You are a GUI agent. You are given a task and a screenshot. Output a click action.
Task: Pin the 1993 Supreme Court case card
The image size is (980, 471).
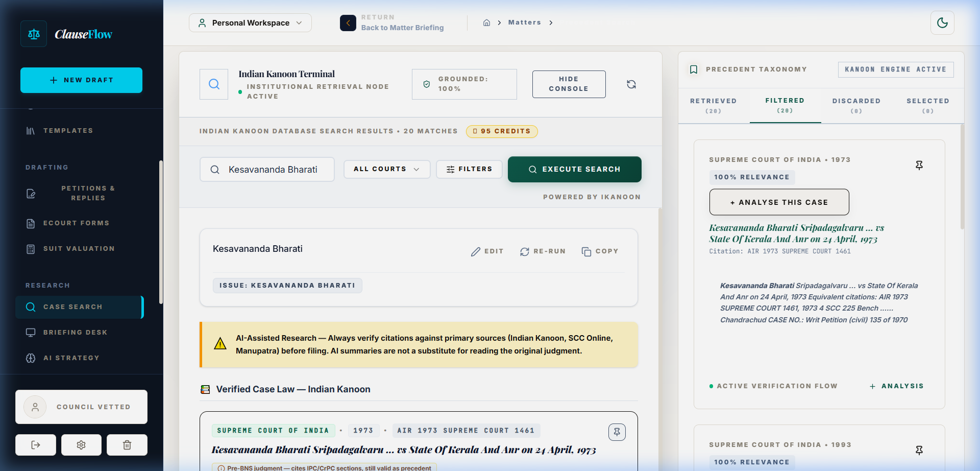919,451
